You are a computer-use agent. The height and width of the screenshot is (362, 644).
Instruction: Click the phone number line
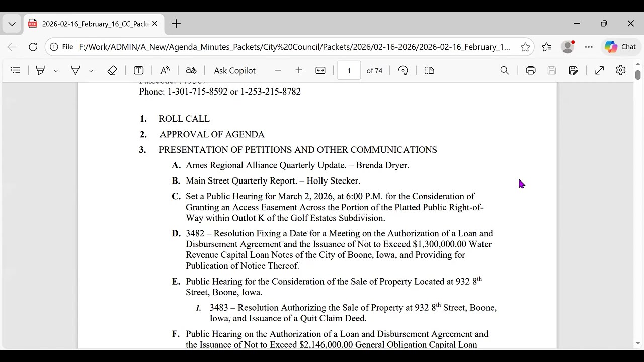[x=220, y=92]
